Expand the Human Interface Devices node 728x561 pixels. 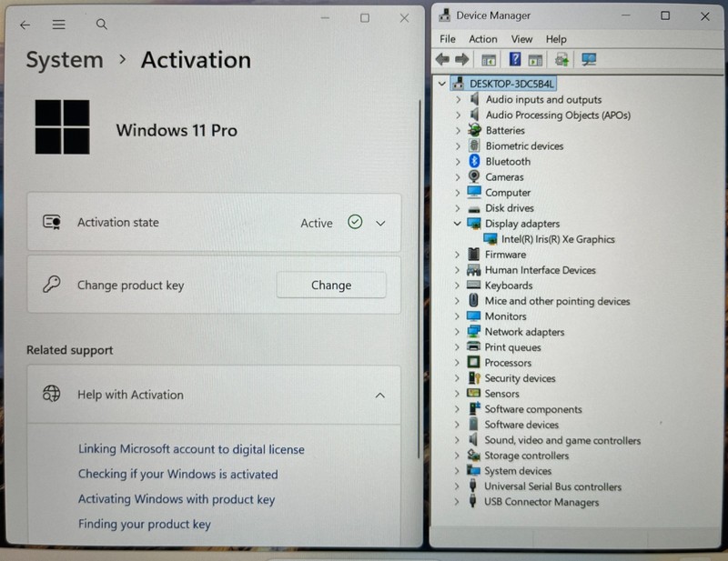coord(458,270)
